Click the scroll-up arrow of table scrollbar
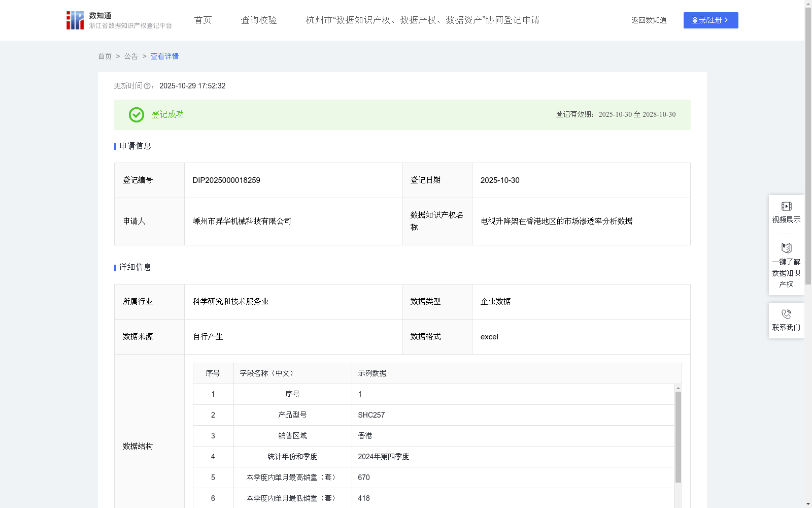 pyautogui.click(x=678, y=388)
